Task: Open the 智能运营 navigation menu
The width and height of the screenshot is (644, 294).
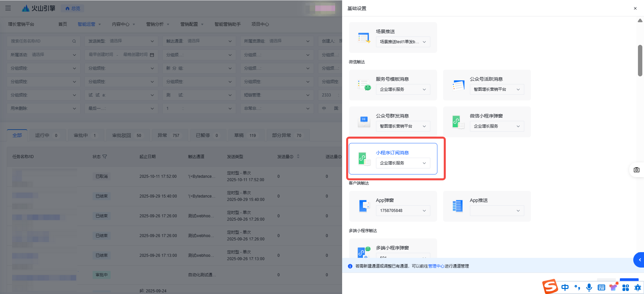Action: coord(89,24)
